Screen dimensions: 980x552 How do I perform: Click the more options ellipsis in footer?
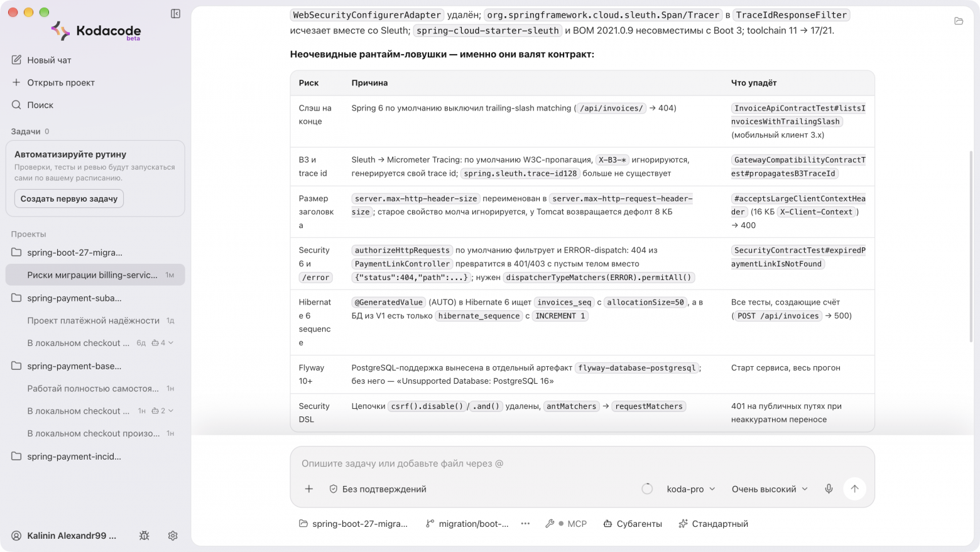pyautogui.click(x=525, y=524)
